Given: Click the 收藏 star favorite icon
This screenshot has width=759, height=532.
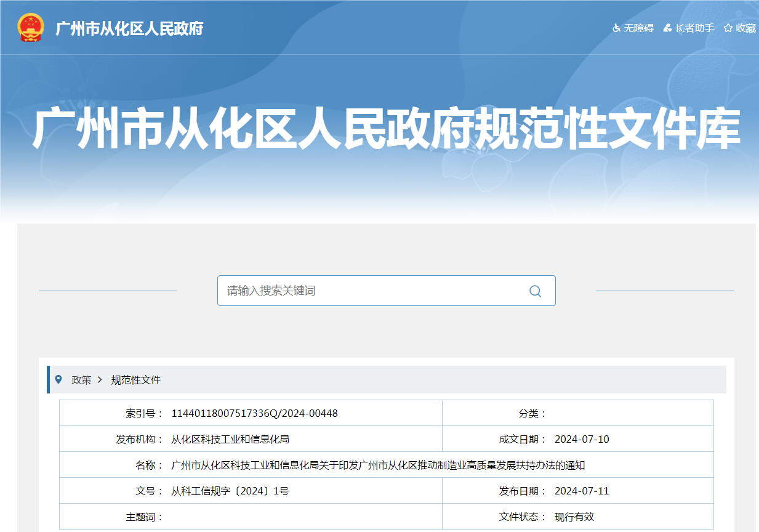Looking at the screenshot, I should coord(728,28).
